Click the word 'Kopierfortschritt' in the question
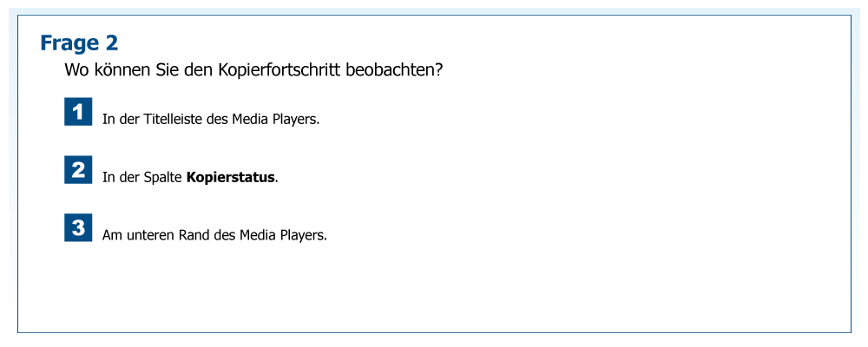 click(x=280, y=69)
